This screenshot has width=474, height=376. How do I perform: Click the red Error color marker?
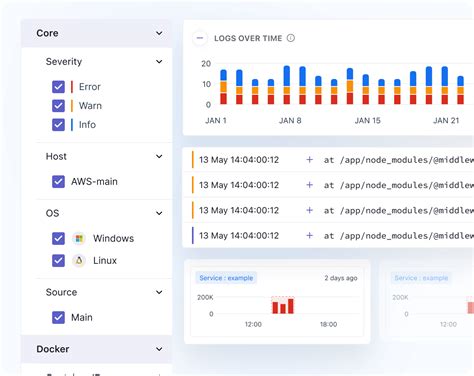point(72,87)
